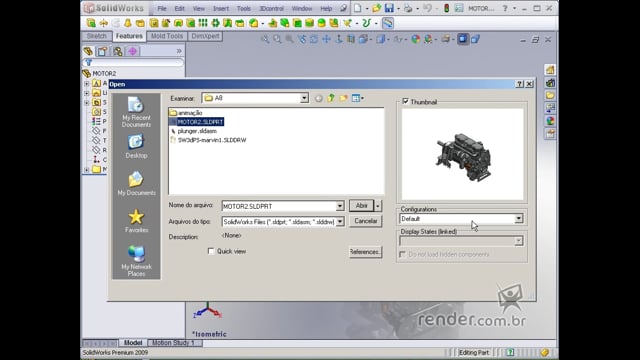
Task: Switch to the Sketch tab
Action: pyautogui.click(x=97, y=36)
